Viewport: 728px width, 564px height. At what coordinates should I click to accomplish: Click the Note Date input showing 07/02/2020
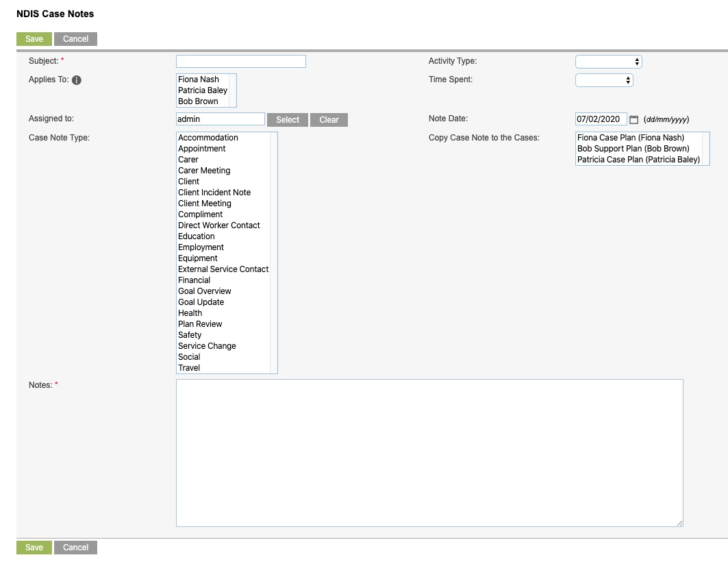coord(601,119)
